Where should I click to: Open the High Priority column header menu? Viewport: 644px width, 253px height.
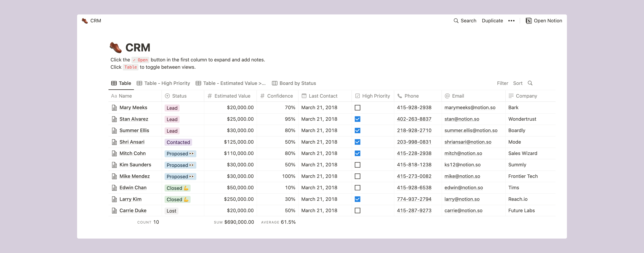click(x=373, y=96)
